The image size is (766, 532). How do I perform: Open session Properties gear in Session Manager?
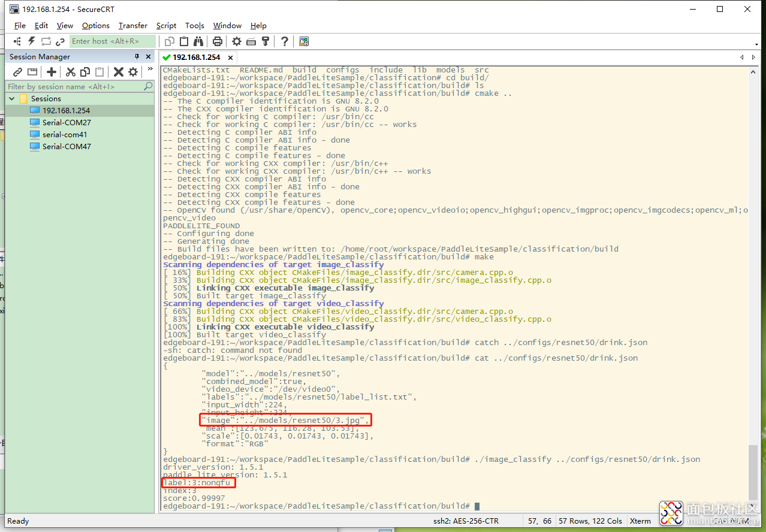[133, 72]
